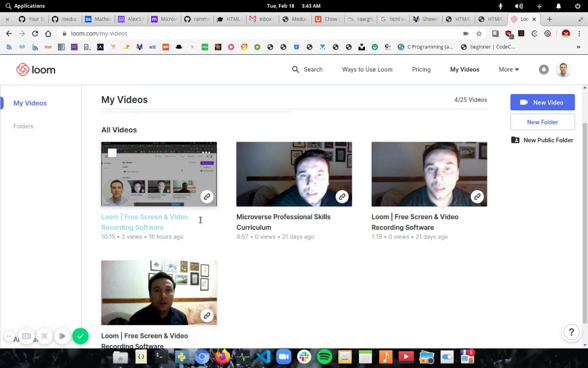
Task: Click the red X cancel recording button
Action: click(x=44, y=336)
